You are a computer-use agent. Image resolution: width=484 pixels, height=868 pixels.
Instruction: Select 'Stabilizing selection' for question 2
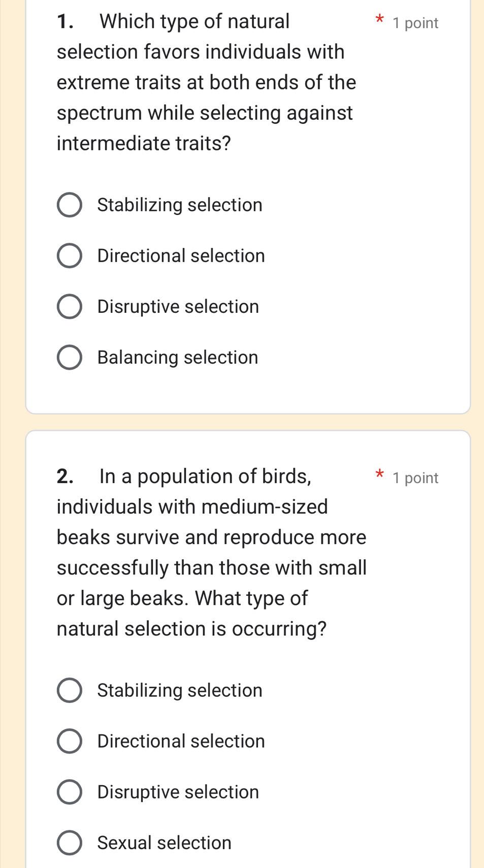[70, 690]
